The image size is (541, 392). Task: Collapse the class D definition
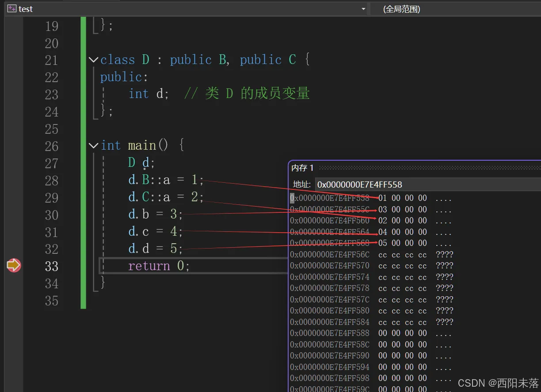(93, 60)
